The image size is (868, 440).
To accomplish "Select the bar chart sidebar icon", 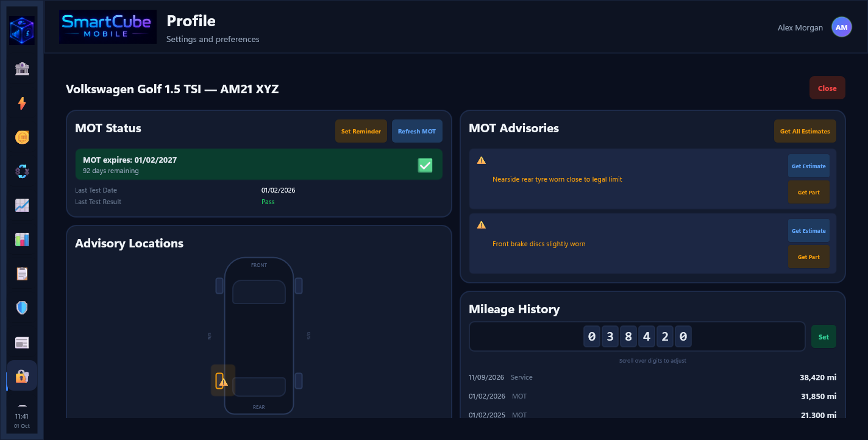I will point(22,240).
